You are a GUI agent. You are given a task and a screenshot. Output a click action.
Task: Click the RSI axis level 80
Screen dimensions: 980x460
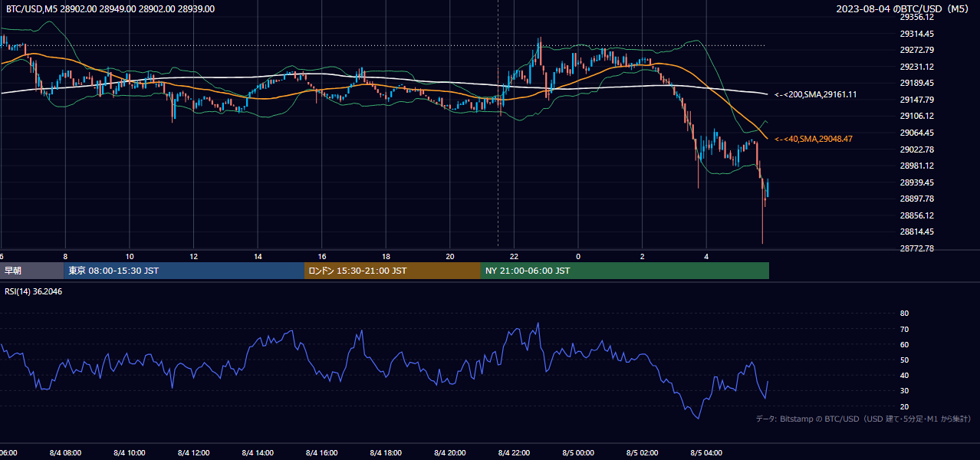tap(904, 314)
